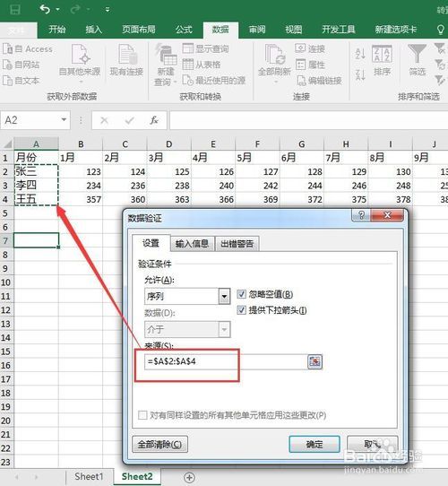The width and height of the screenshot is (448, 486).
Task: Click the range selector collapse icon
Action: coord(314,361)
